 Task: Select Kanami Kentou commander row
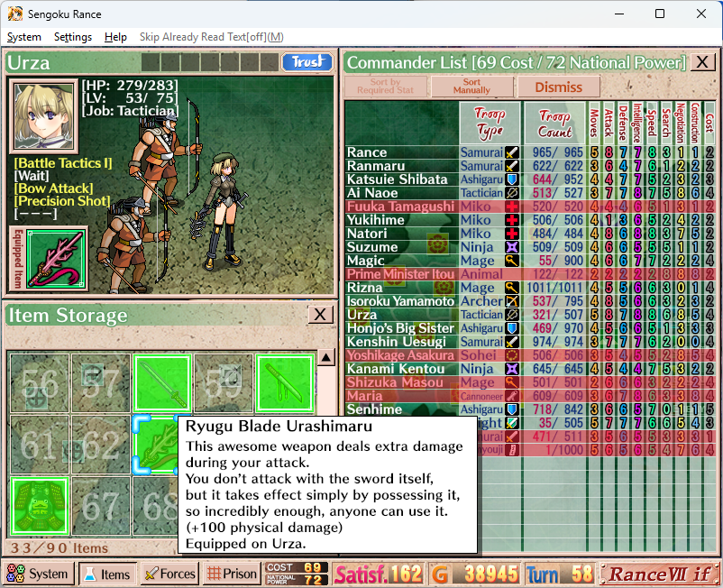(530, 369)
